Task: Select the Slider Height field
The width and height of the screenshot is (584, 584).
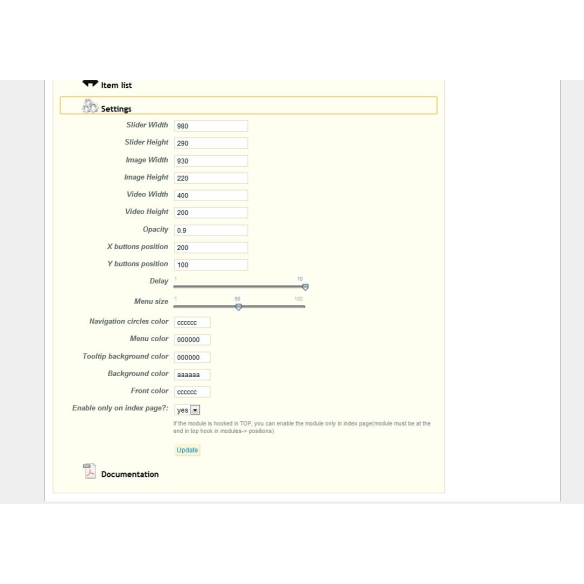Action: click(x=211, y=143)
